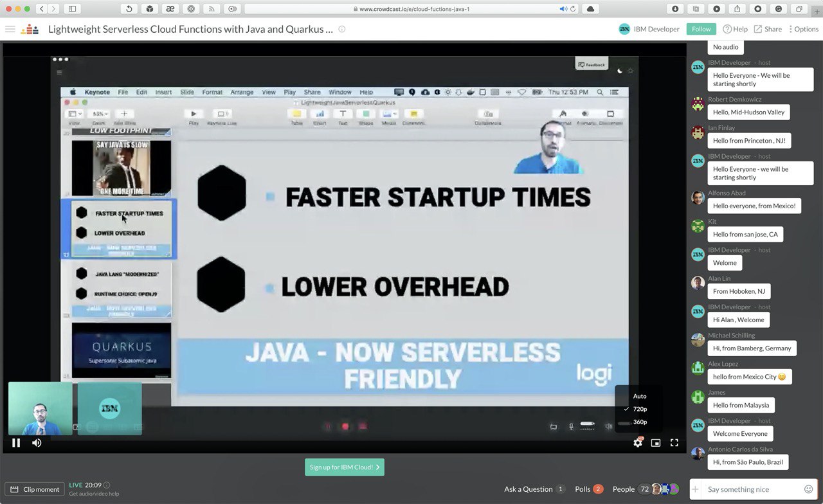823x504 pixels.
Task: Click the cube extension icon in Safari toolbar
Action: pos(149,8)
